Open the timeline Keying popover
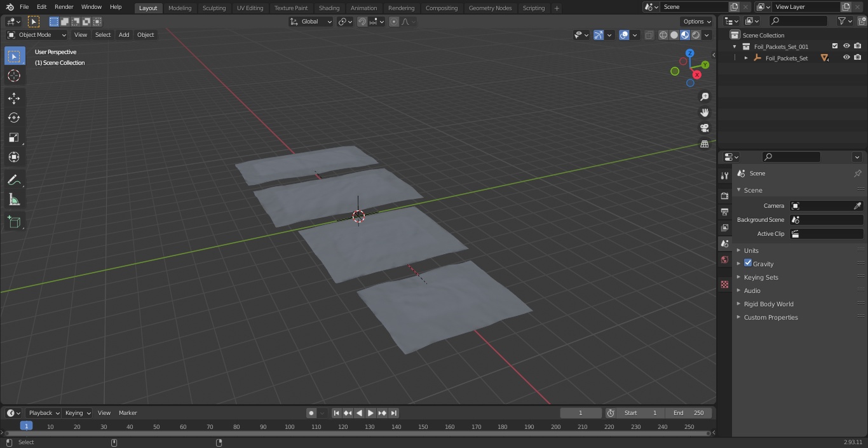Image resolution: width=868 pixels, height=448 pixels. click(78, 413)
